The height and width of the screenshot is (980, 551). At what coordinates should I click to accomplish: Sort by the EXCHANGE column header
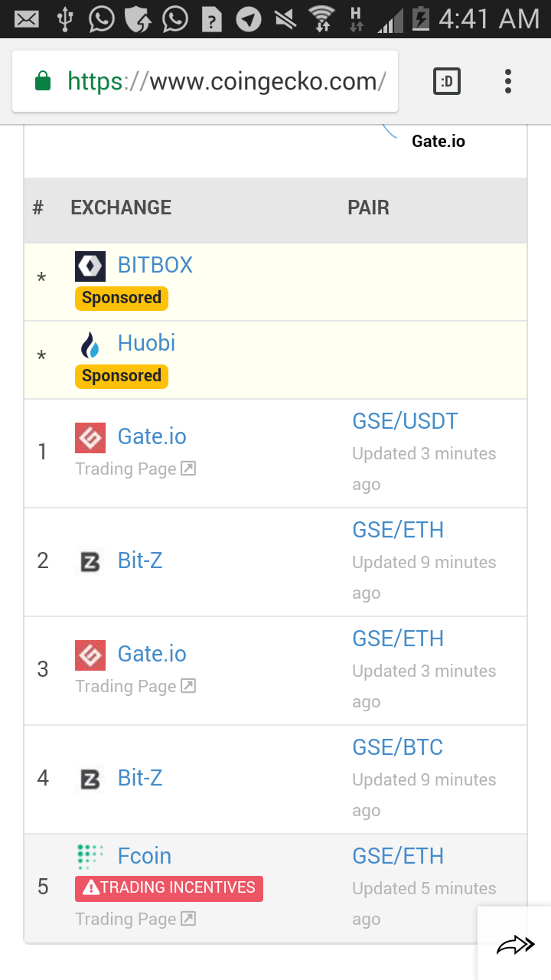(121, 207)
